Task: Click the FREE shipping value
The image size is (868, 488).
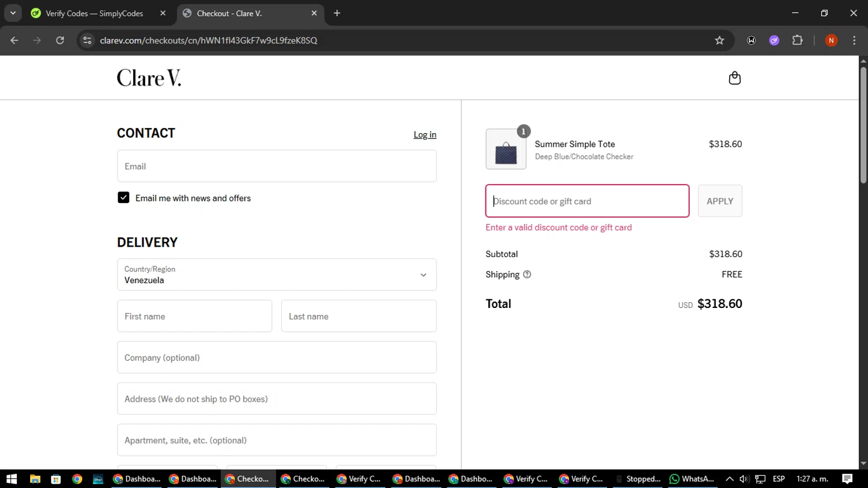Action: click(732, 274)
